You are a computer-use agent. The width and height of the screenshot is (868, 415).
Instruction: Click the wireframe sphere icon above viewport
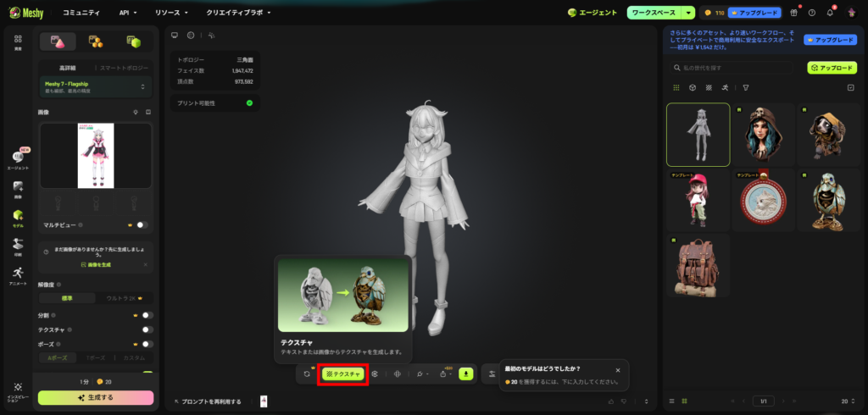[x=191, y=35]
